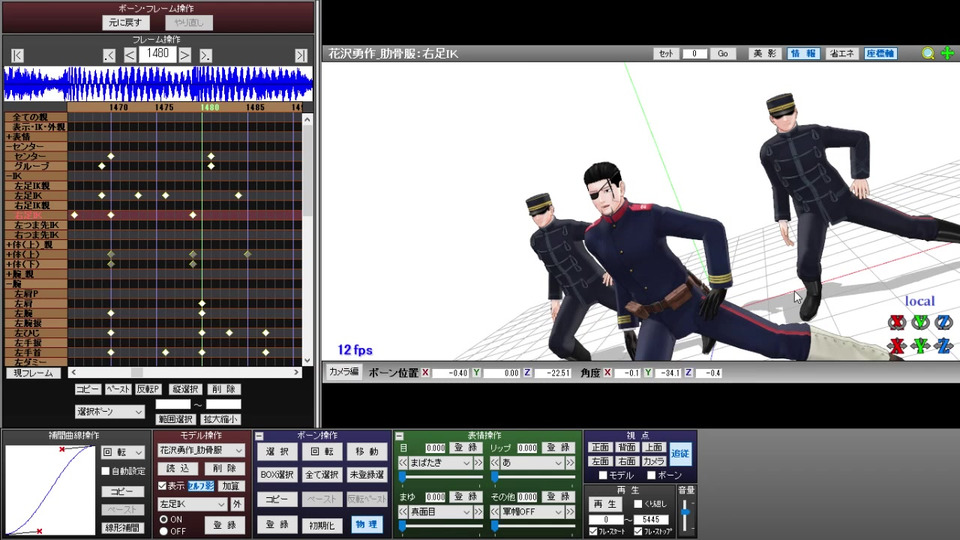Enable 自動設定 checkbox in interpolation panel
960x540 pixels.
point(105,471)
